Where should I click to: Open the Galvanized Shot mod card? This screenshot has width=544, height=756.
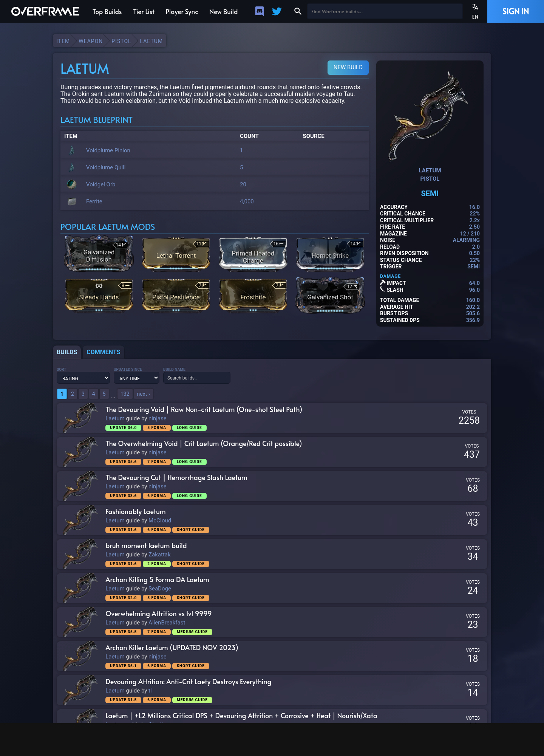(x=330, y=295)
